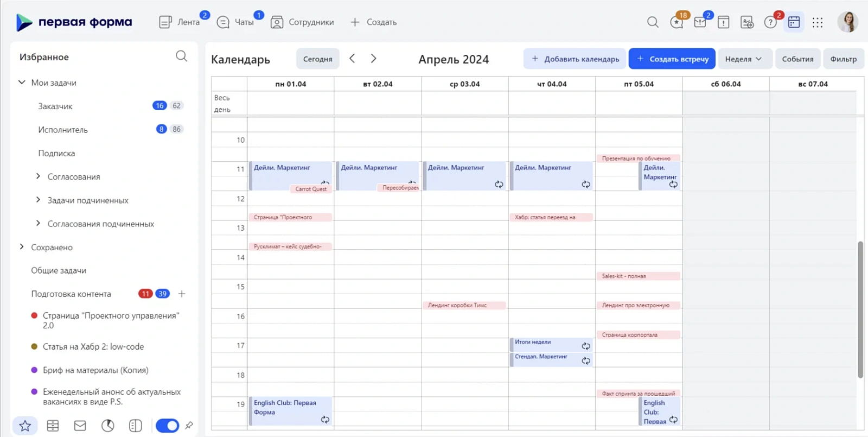Click the Создать встречу button

tap(672, 59)
